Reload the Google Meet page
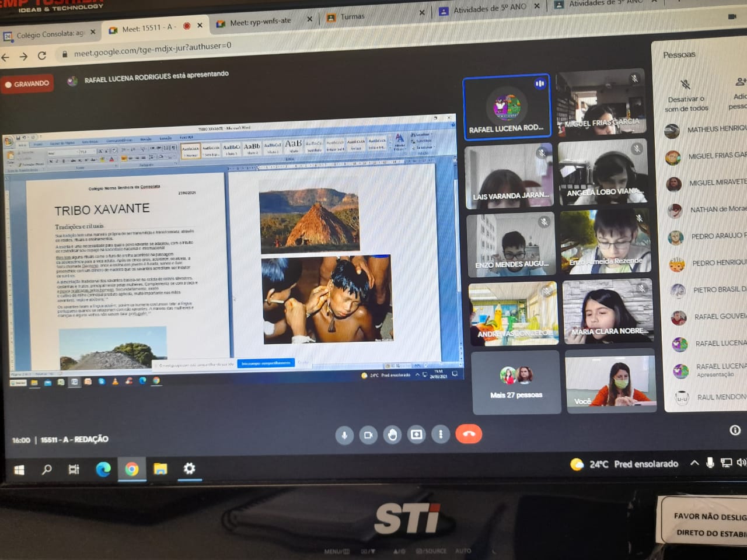Viewport: 747px width, 560px height. (42, 55)
